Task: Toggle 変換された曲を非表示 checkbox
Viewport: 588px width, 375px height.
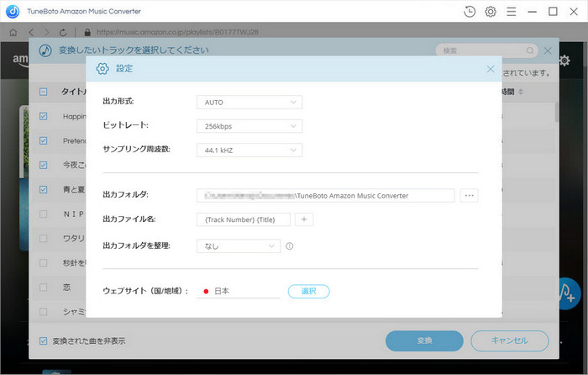Action: [44, 341]
